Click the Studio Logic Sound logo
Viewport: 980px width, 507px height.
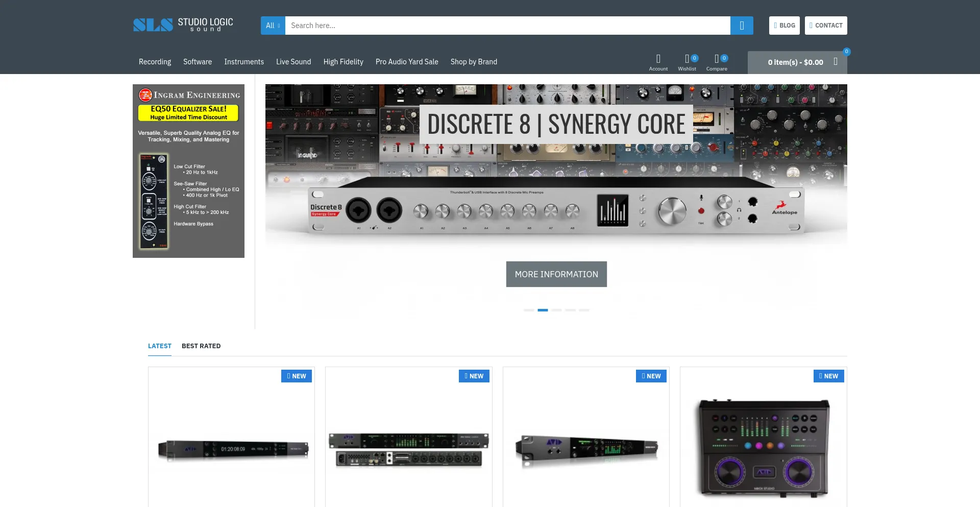click(183, 25)
